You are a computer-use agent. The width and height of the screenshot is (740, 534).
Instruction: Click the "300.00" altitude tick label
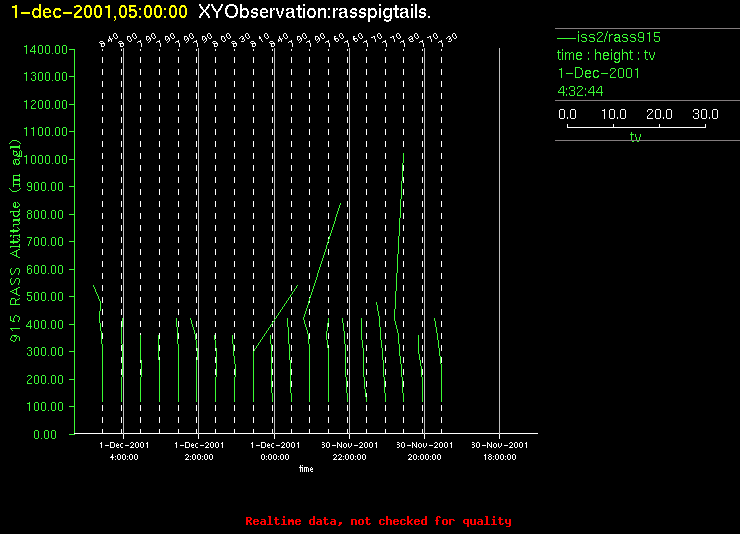[45, 351]
